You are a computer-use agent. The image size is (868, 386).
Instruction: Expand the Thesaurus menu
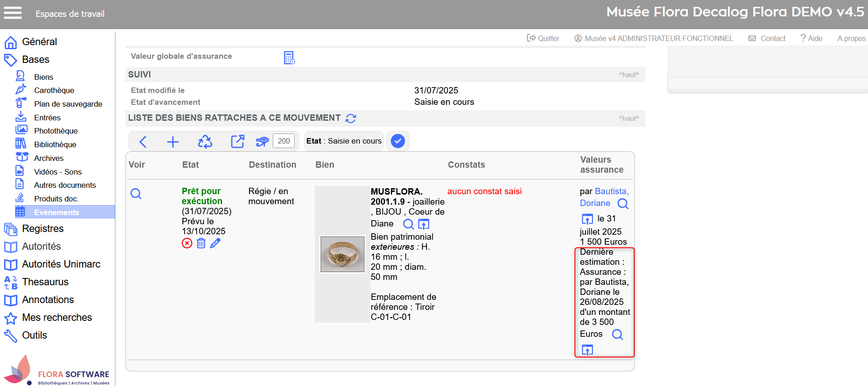pyautogui.click(x=45, y=282)
